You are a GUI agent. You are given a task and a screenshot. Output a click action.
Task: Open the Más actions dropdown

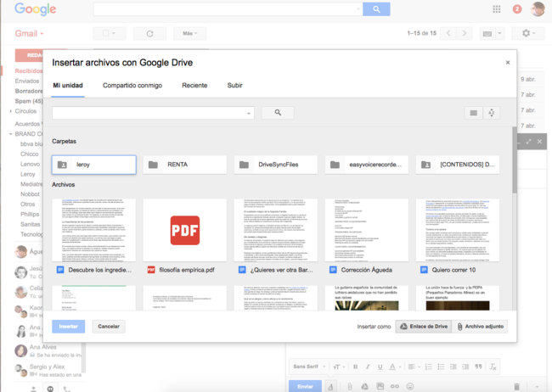189,33
